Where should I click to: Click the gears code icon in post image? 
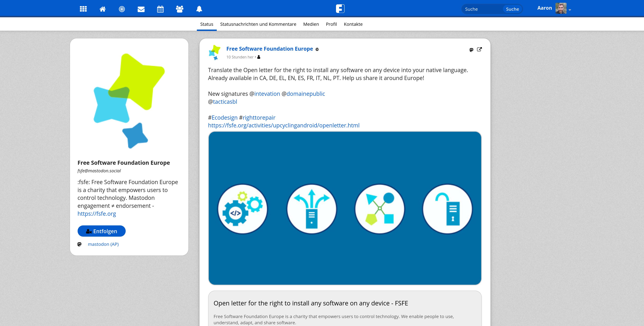tap(242, 209)
